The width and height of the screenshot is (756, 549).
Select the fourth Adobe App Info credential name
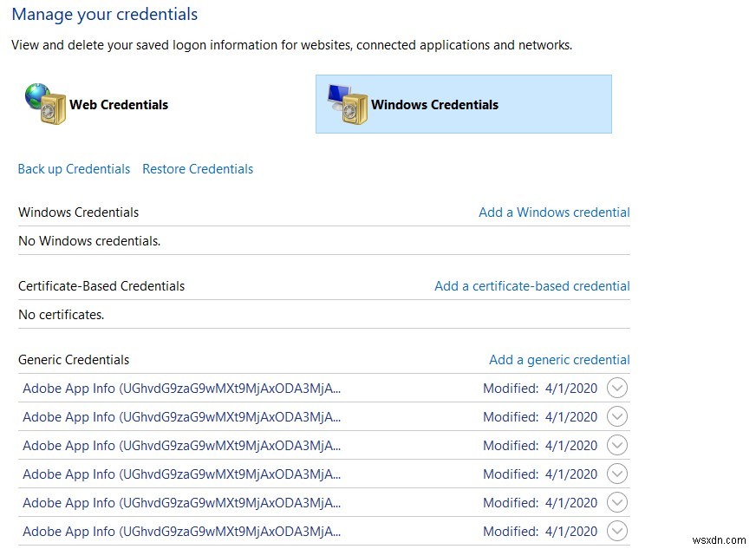point(182,474)
